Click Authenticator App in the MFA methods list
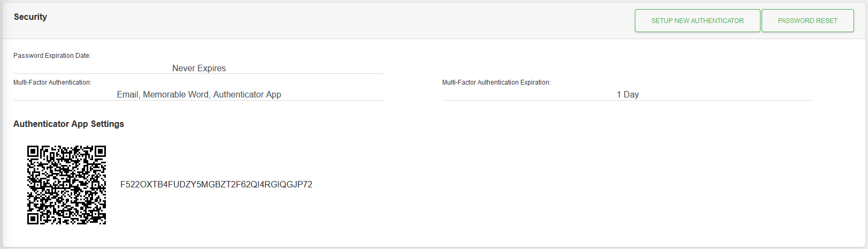 pos(247,94)
